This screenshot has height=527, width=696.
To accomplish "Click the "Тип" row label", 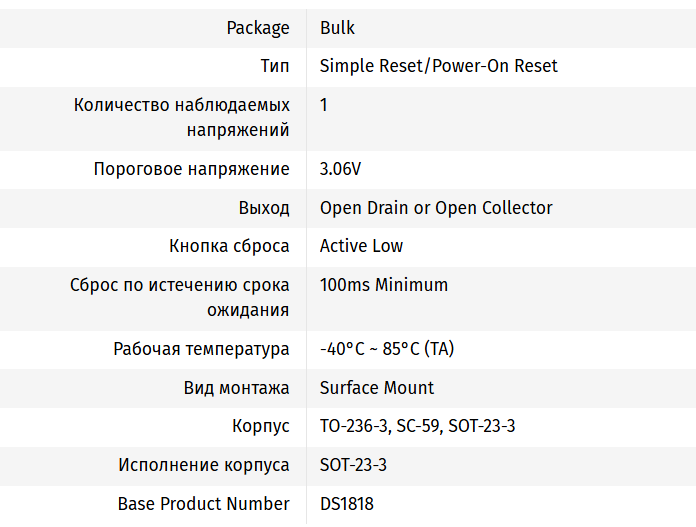I will pyautogui.click(x=274, y=66).
